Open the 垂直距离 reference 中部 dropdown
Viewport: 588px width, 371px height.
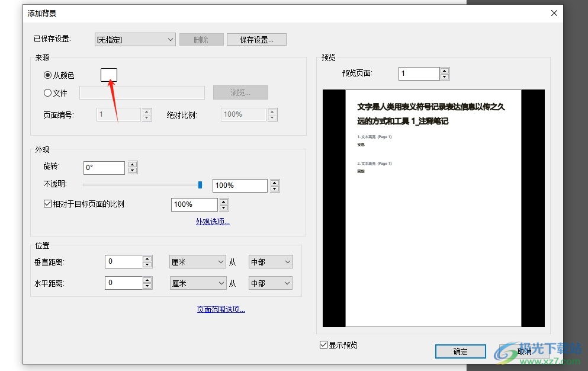271,262
